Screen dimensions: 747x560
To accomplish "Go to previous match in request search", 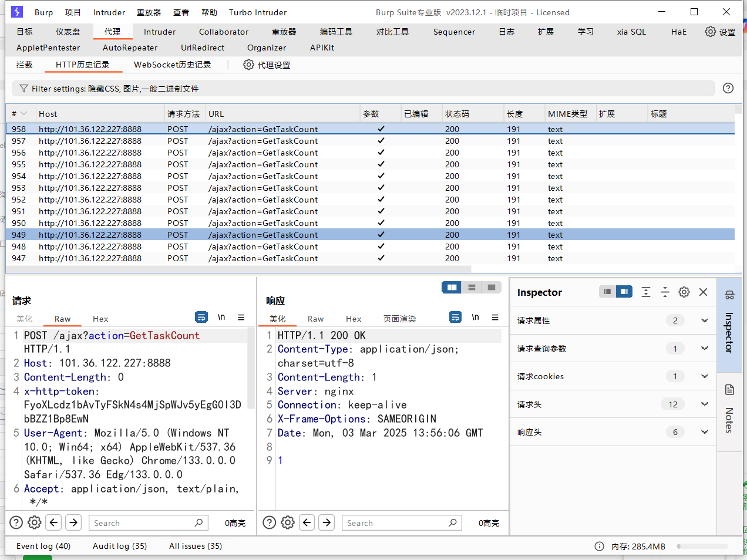I will [54, 522].
